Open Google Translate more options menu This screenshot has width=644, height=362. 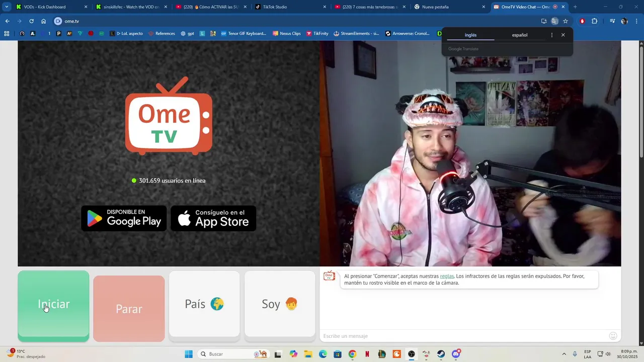pos(552,35)
